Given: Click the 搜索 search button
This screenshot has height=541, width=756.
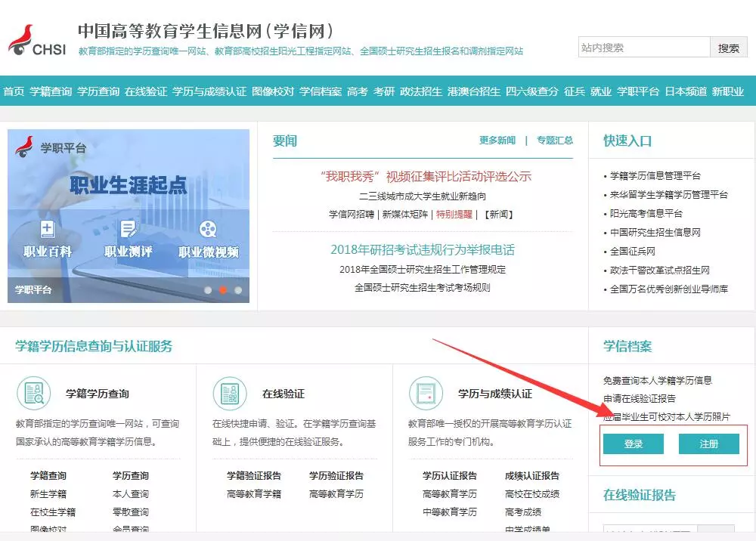Looking at the screenshot, I should pyautogui.click(x=729, y=48).
